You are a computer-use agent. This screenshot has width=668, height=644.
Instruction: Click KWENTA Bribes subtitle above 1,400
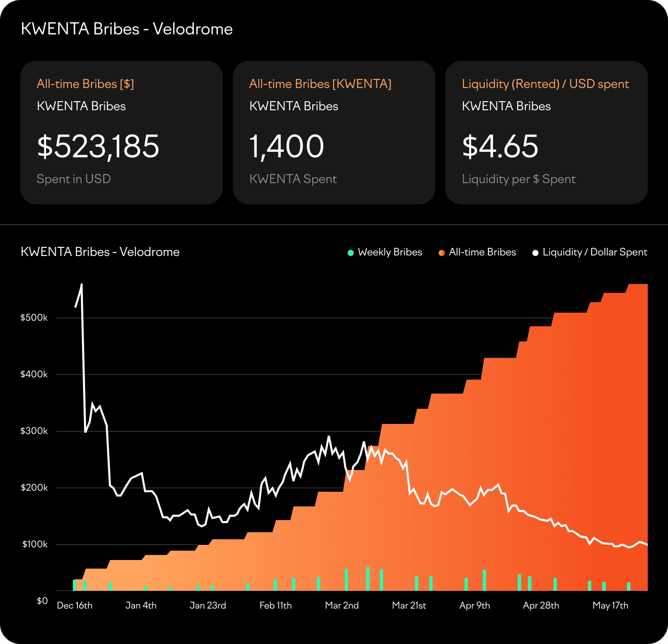pyautogui.click(x=294, y=106)
